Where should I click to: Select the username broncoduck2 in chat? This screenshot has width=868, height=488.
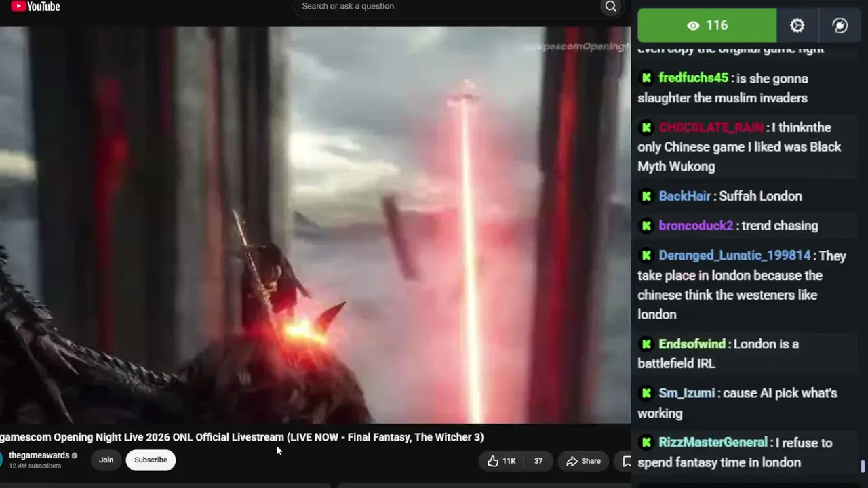[x=696, y=226]
